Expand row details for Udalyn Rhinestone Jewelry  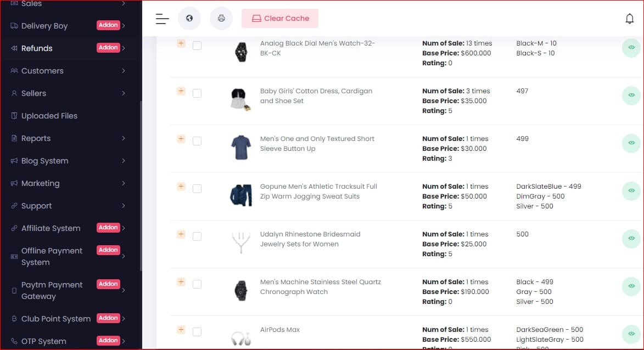(181, 234)
